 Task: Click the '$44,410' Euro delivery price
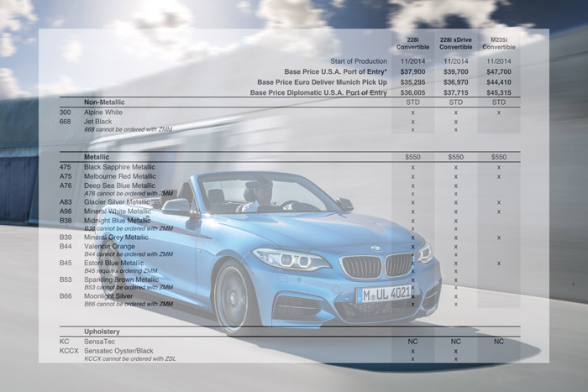[499, 82]
